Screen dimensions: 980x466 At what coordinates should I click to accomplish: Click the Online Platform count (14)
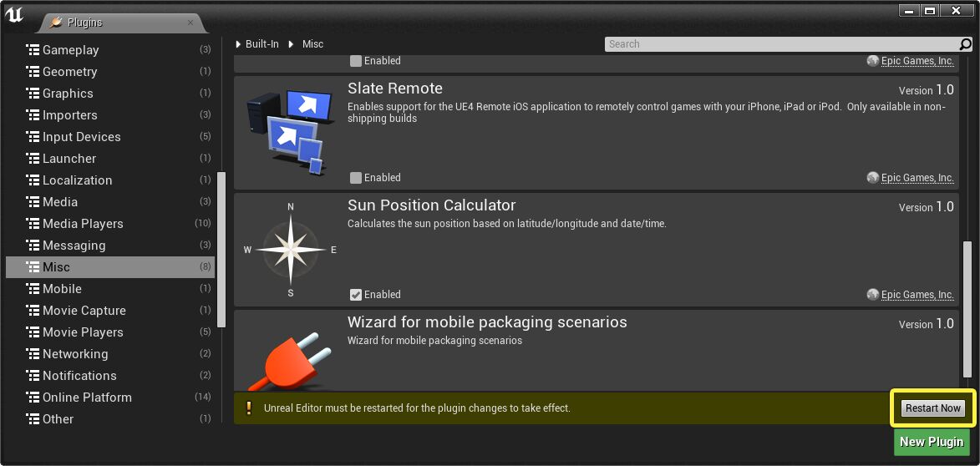(x=202, y=398)
